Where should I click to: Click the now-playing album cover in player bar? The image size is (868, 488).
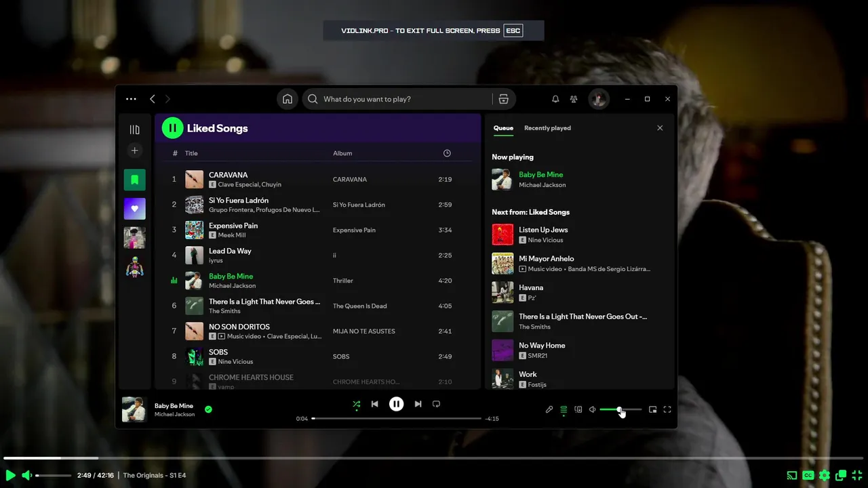click(x=135, y=409)
